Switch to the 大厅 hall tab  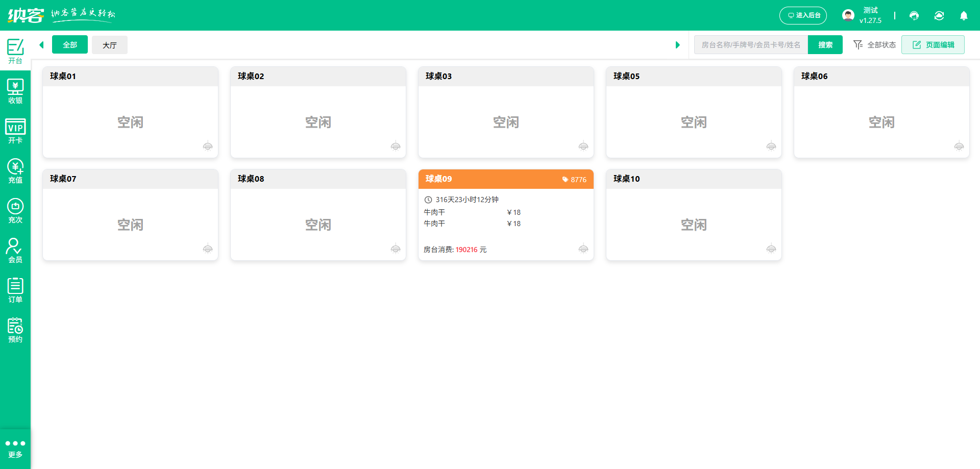(x=109, y=45)
